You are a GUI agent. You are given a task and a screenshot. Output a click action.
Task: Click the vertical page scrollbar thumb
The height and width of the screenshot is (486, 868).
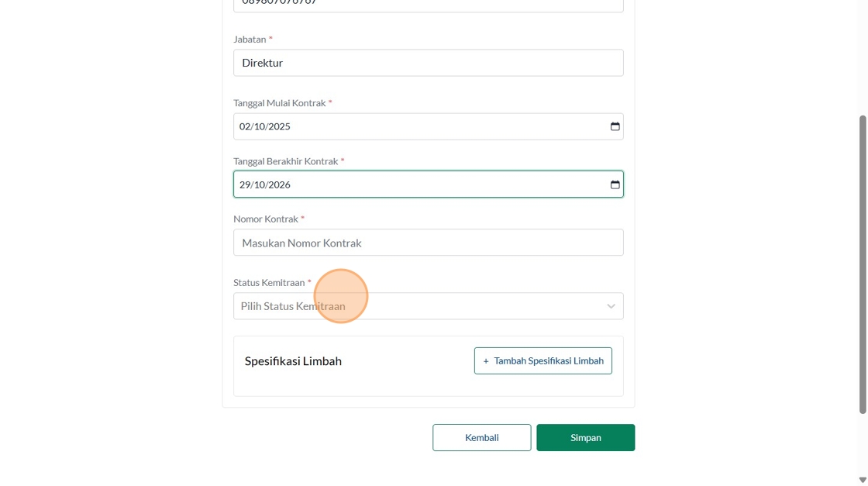pos(863,264)
